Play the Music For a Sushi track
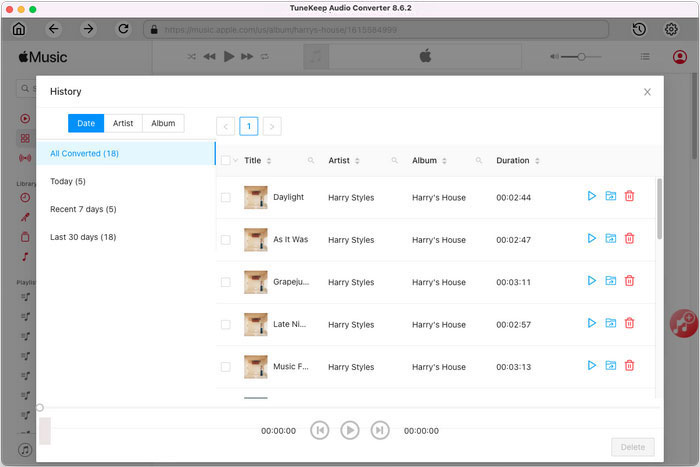The width and height of the screenshot is (700, 467). [592, 366]
